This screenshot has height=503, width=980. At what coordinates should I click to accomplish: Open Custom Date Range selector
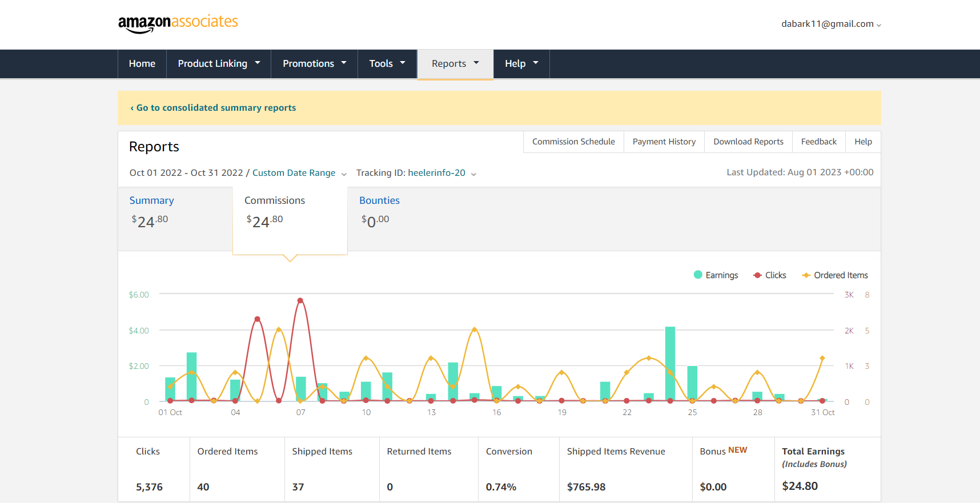[299, 173]
